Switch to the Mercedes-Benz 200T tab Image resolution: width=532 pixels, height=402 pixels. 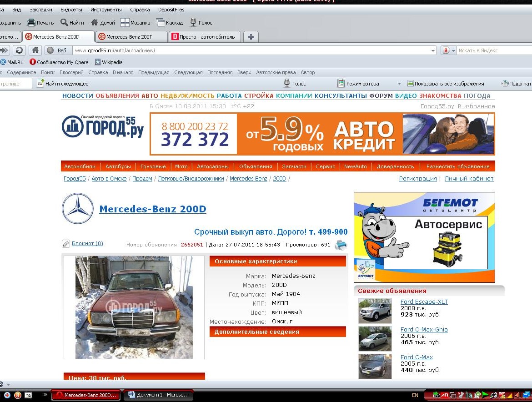click(129, 37)
